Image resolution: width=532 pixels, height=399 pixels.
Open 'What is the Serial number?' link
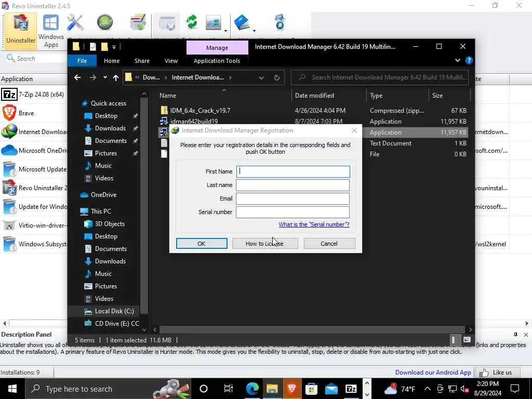click(314, 224)
